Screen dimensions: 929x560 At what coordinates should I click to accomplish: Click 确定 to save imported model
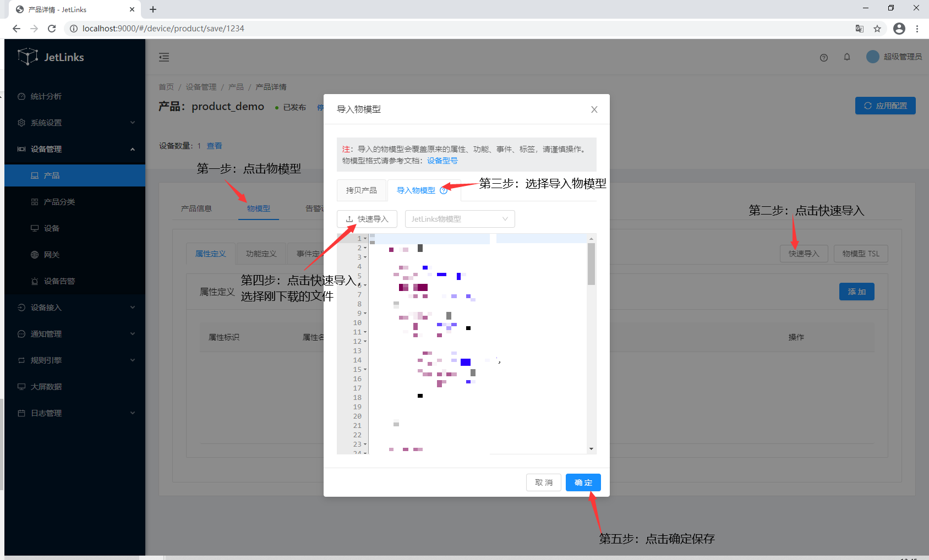pyautogui.click(x=583, y=482)
